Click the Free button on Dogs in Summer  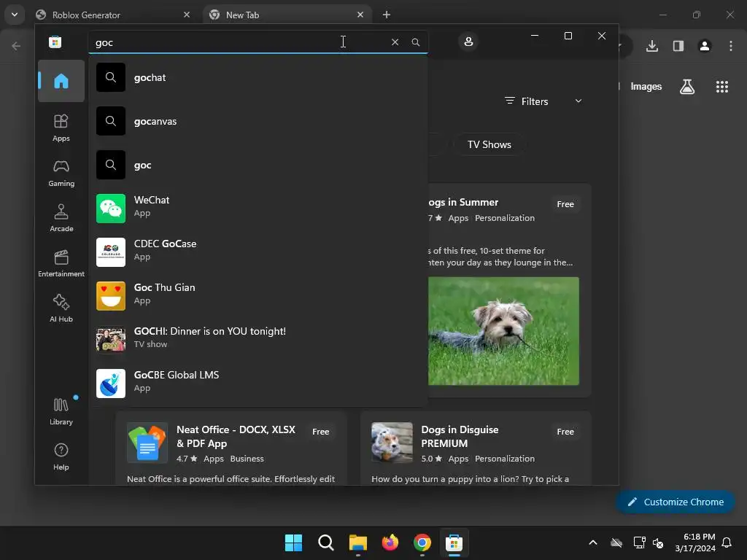click(565, 204)
